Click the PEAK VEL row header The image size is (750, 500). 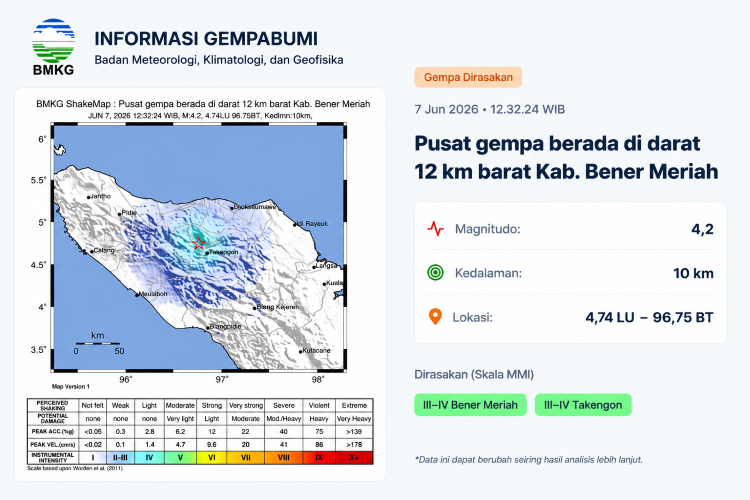[53, 444]
